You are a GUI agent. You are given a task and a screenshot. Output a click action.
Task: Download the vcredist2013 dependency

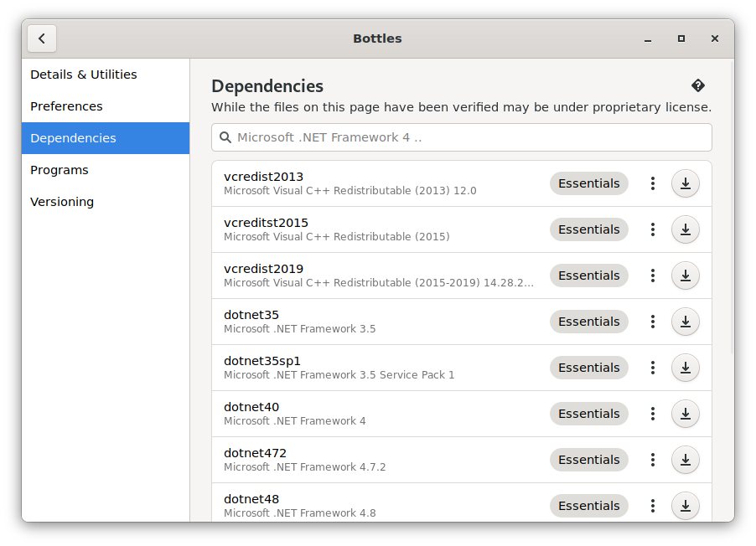(x=685, y=183)
